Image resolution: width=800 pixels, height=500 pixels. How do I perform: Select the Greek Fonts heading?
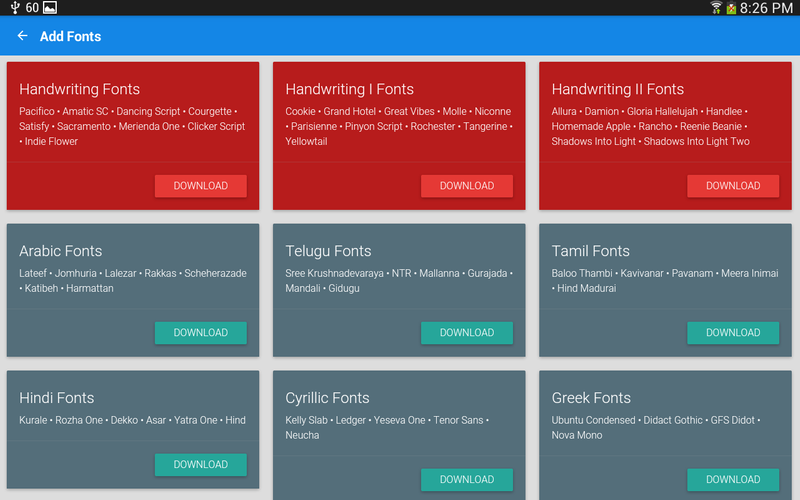tap(591, 398)
